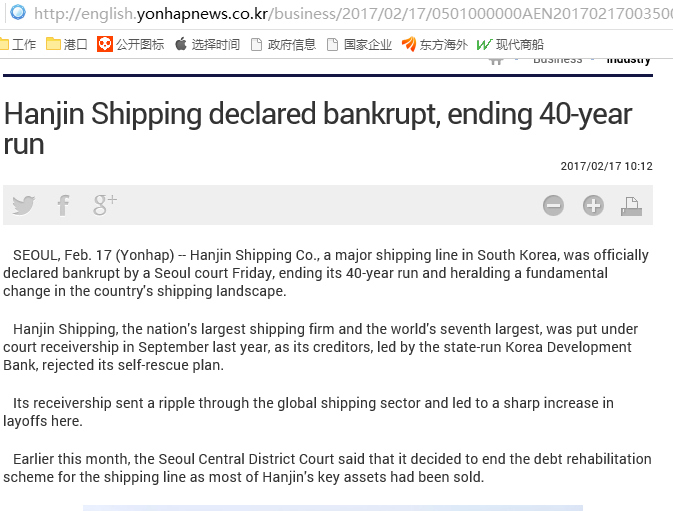The image size is (673, 511).
Task: Open the 东方海外 bookmark
Action: (435, 44)
